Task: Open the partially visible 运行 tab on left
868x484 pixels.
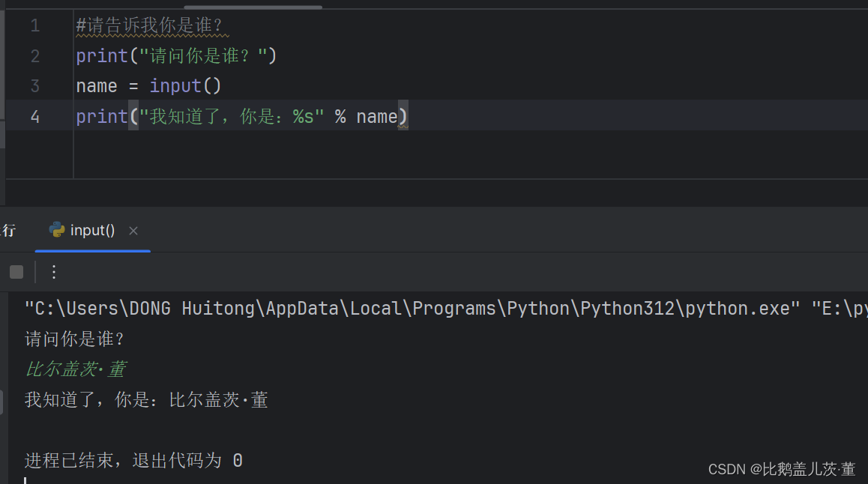Action: tap(9, 230)
